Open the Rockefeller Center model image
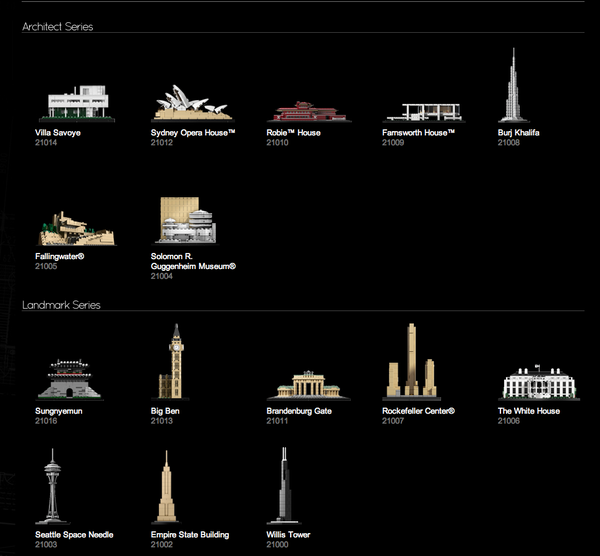The width and height of the screenshot is (600, 556). click(x=411, y=361)
